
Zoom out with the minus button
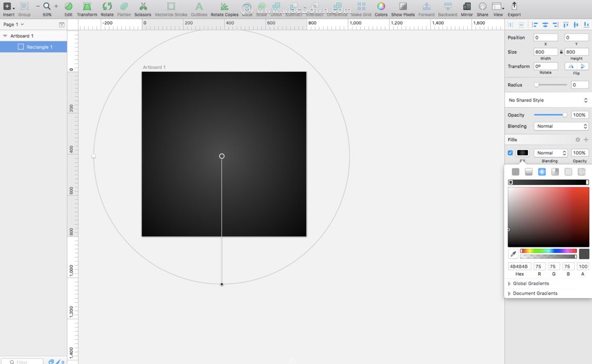[38, 6]
